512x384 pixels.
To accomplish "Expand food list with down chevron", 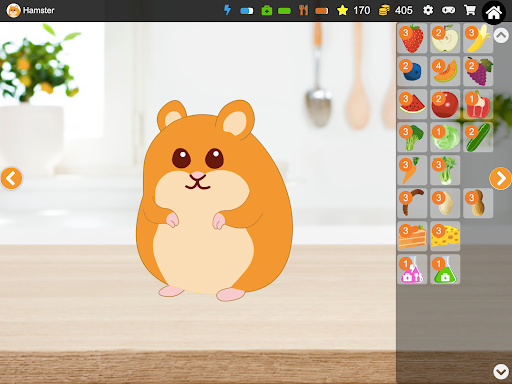I will coord(501,371).
